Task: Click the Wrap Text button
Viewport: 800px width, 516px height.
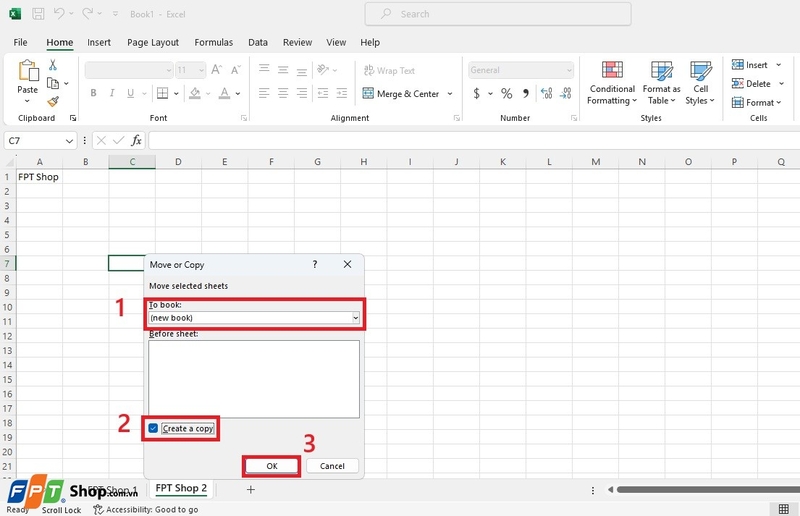Action: pos(389,70)
